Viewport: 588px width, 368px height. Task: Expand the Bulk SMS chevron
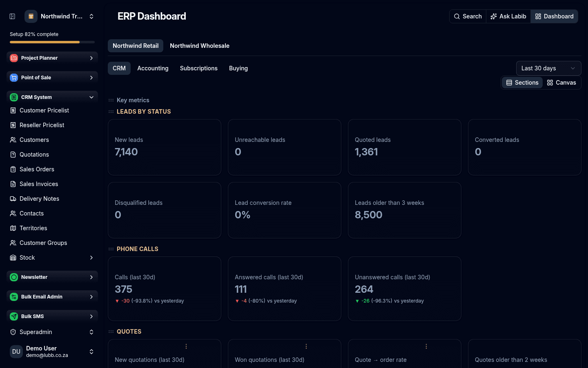coord(91,316)
